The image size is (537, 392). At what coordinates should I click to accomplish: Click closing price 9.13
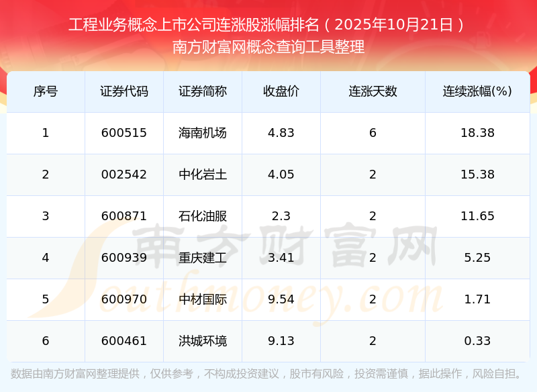(281, 341)
